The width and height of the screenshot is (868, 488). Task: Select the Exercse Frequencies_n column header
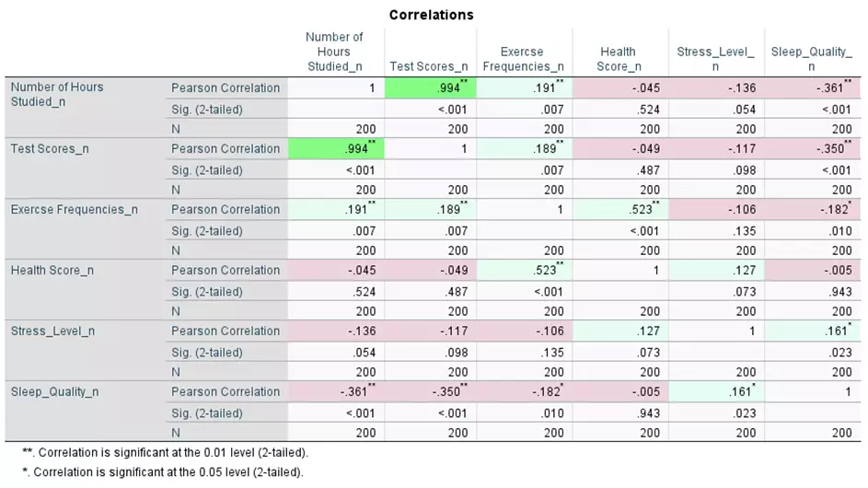point(522,59)
